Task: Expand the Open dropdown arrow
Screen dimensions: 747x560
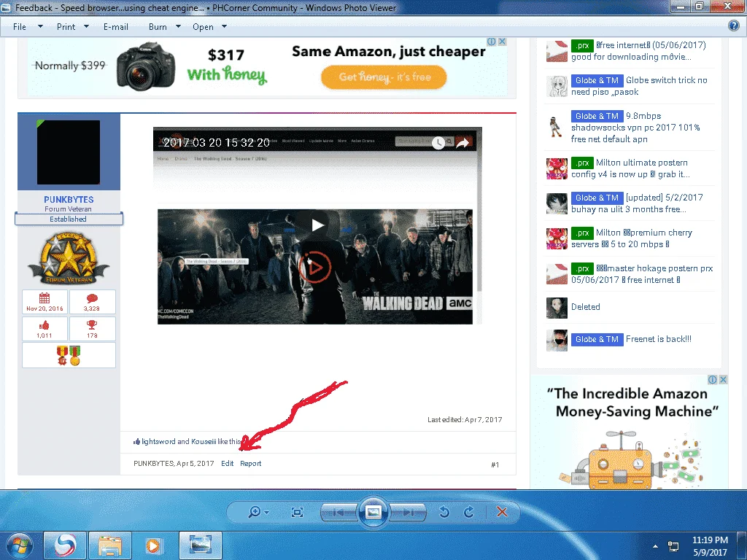Action: click(x=224, y=27)
